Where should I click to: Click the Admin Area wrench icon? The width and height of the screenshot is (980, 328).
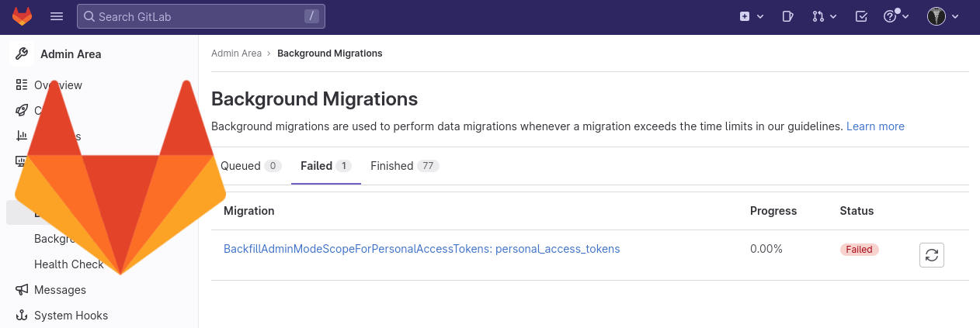click(x=22, y=54)
